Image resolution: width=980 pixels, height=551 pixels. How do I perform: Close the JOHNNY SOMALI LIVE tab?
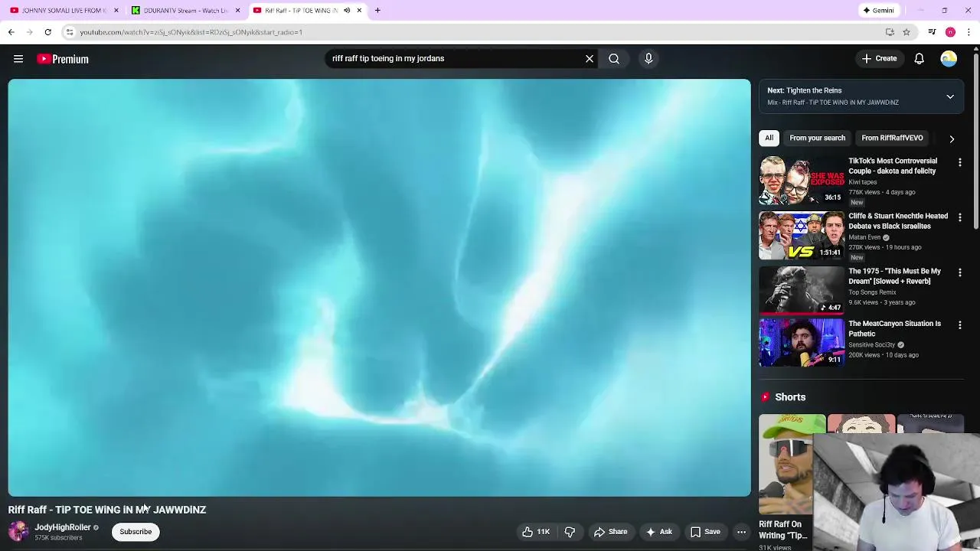pyautogui.click(x=116, y=11)
